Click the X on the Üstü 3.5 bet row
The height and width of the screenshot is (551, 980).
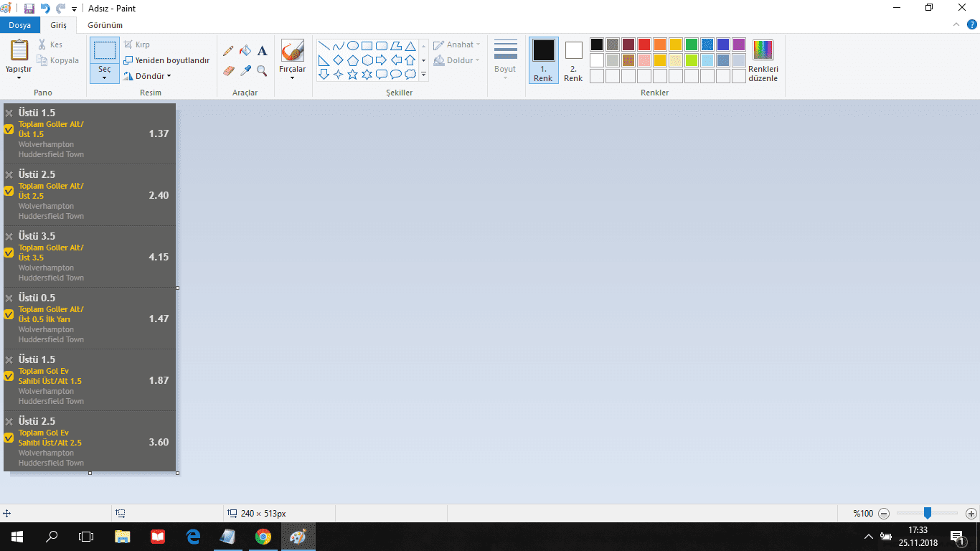[9, 236]
